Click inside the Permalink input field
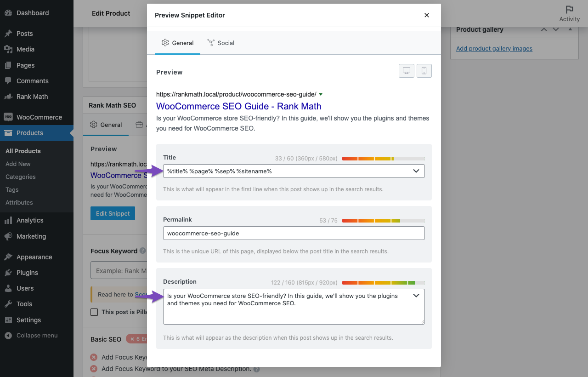588x377 pixels. (x=294, y=233)
